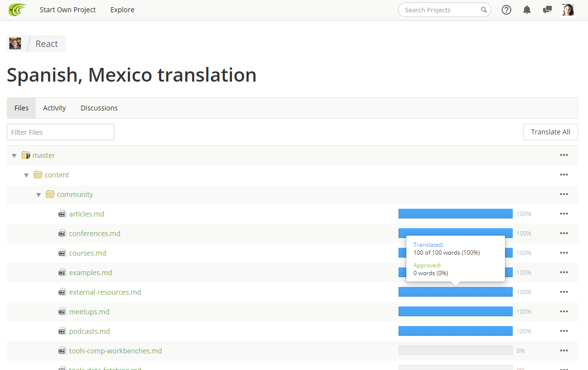Click the master branch folder icon
The image size is (588, 370).
point(26,155)
